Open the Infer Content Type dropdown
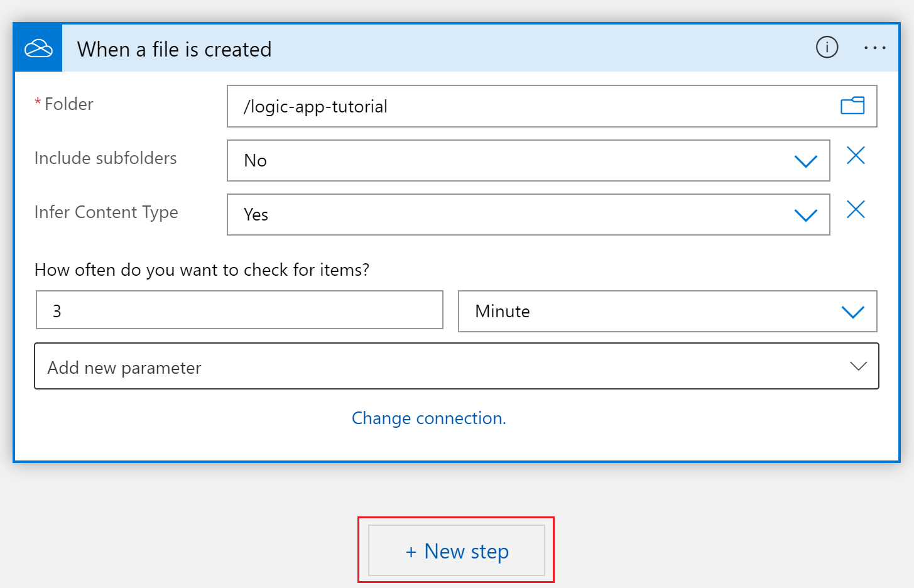Screen dimensions: 914x588 (806, 214)
